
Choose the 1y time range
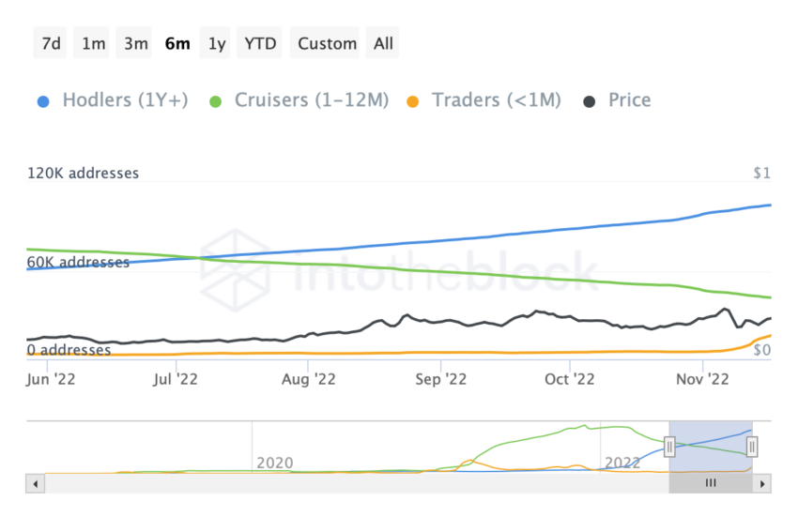217,43
